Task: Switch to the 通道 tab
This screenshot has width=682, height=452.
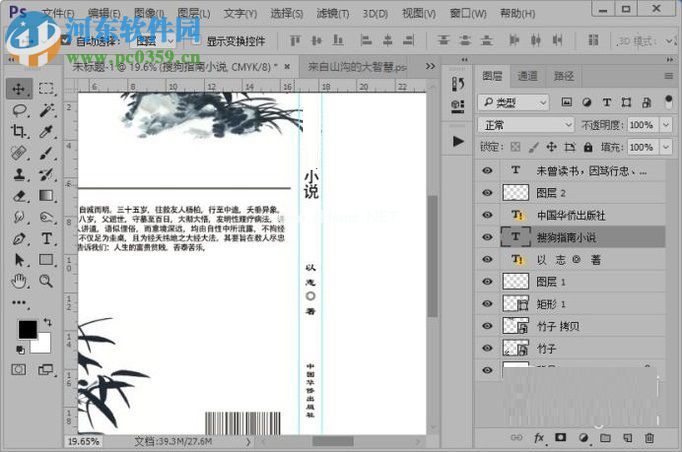Action: [x=527, y=77]
